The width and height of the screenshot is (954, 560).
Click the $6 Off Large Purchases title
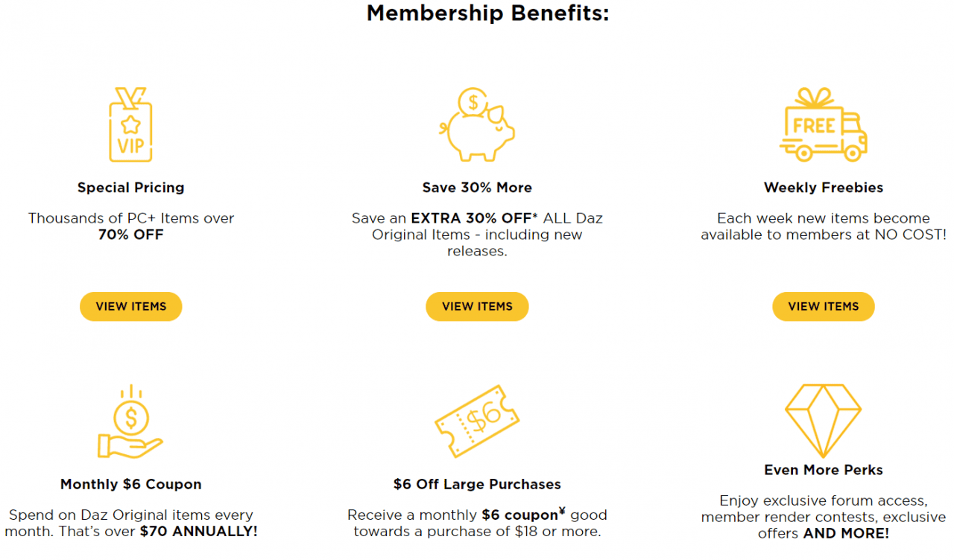click(477, 484)
